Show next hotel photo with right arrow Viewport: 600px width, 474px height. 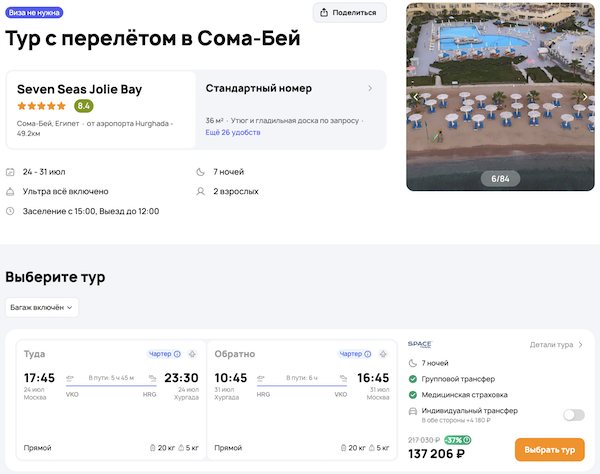585,97
